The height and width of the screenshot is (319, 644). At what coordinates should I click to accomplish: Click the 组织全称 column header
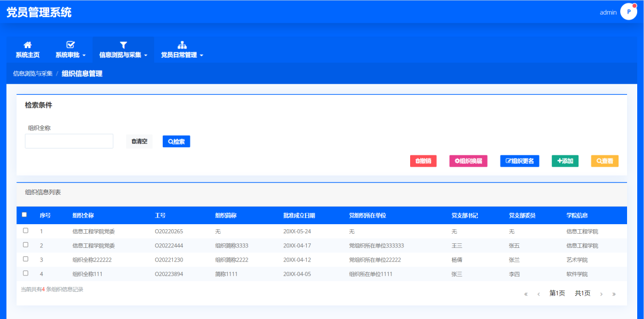coord(84,215)
